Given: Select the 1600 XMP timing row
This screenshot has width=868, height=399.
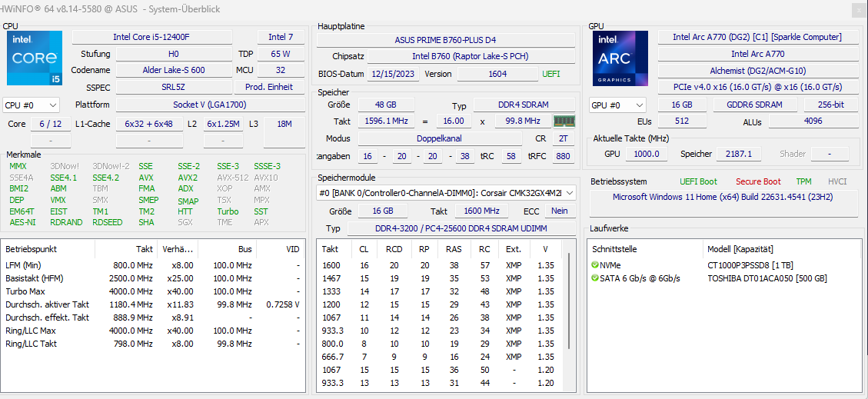Looking at the screenshot, I should (439, 265).
